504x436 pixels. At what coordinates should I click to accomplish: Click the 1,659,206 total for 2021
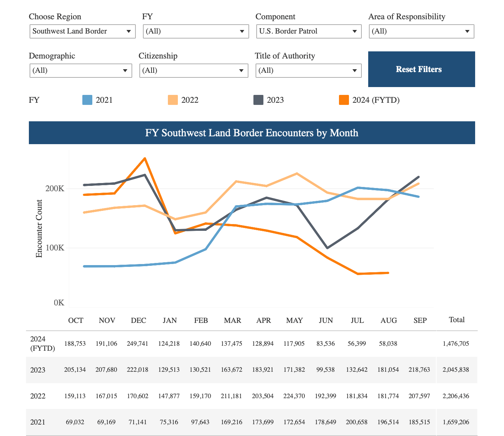pyautogui.click(x=456, y=422)
